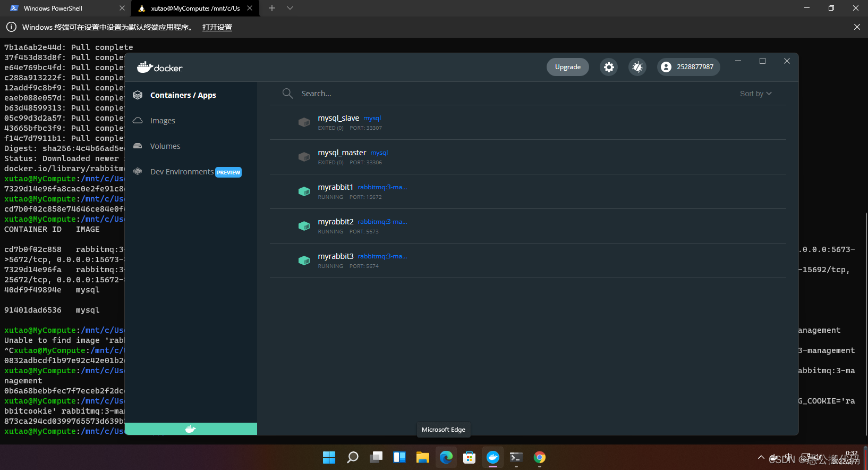Screen dimensions: 868x470
Task: Click PORT: 33306 text
Action: 366,163
